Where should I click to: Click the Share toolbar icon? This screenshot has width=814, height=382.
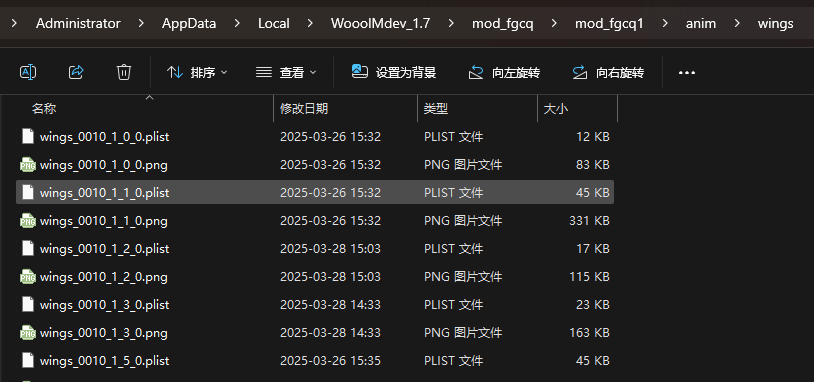(x=76, y=72)
